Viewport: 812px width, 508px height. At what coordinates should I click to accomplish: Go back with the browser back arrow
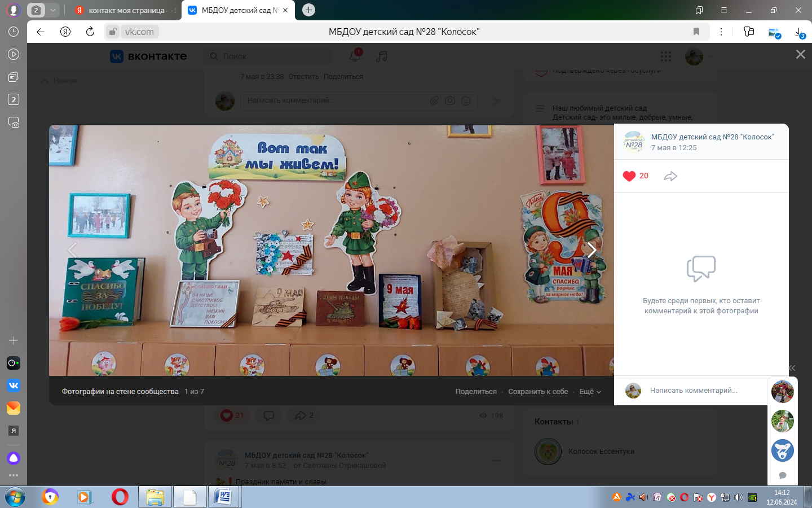(41, 32)
